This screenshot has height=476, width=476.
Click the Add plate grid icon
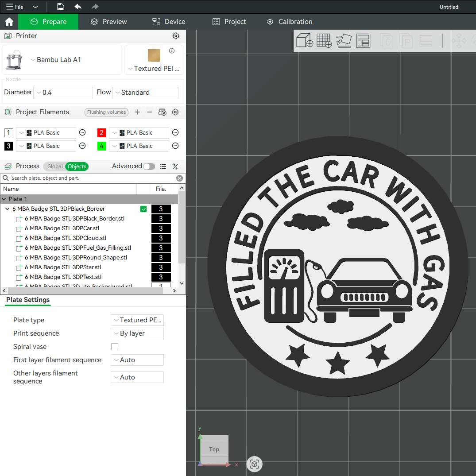pos(324,41)
